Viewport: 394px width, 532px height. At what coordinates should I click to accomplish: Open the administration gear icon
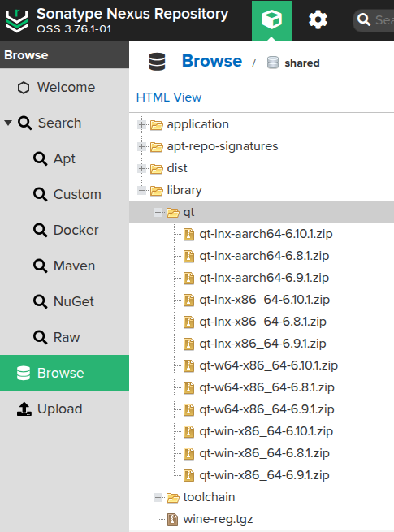click(x=318, y=19)
